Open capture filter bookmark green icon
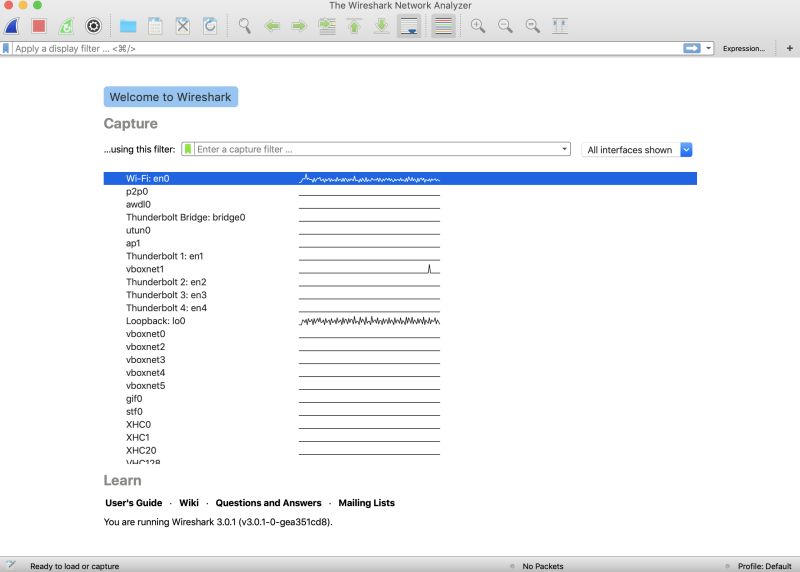 [188, 149]
